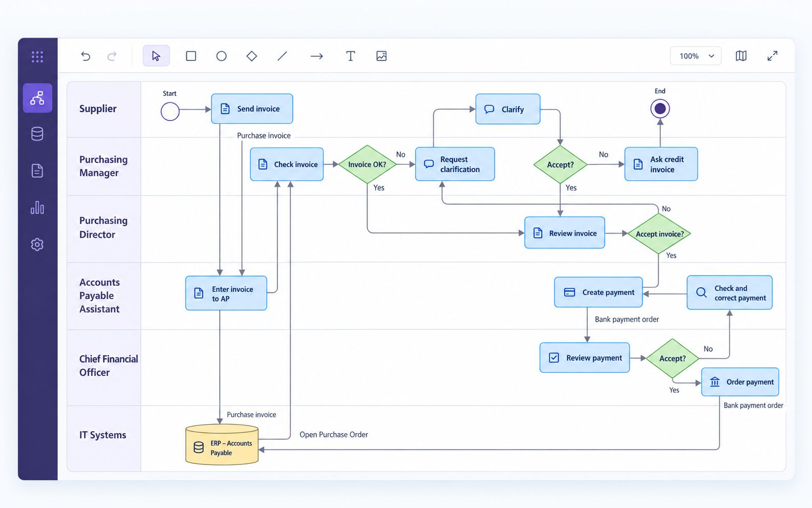
Task: Select the diamond shape tool
Action: 251,56
